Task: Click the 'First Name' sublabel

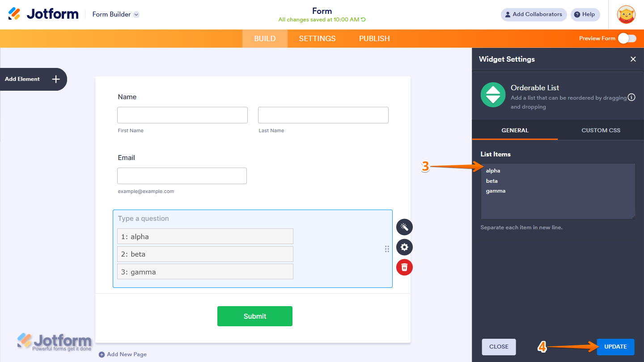Action: point(131,130)
